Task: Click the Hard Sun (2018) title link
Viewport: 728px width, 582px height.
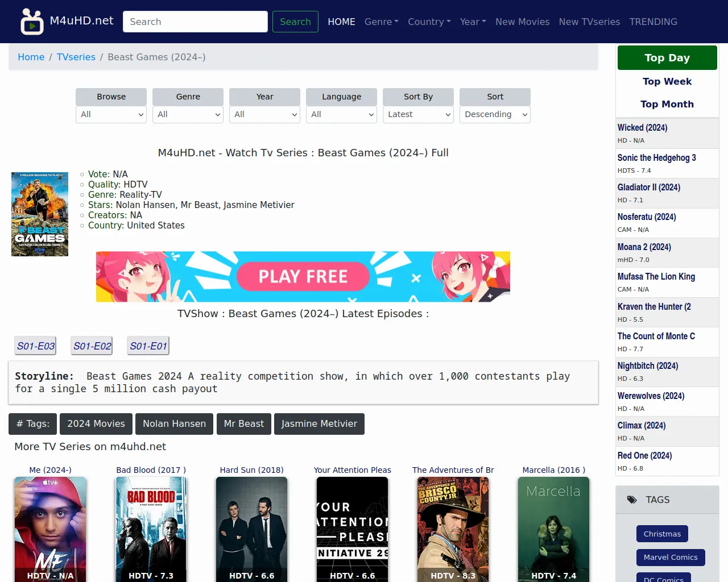Action: click(252, 470)
